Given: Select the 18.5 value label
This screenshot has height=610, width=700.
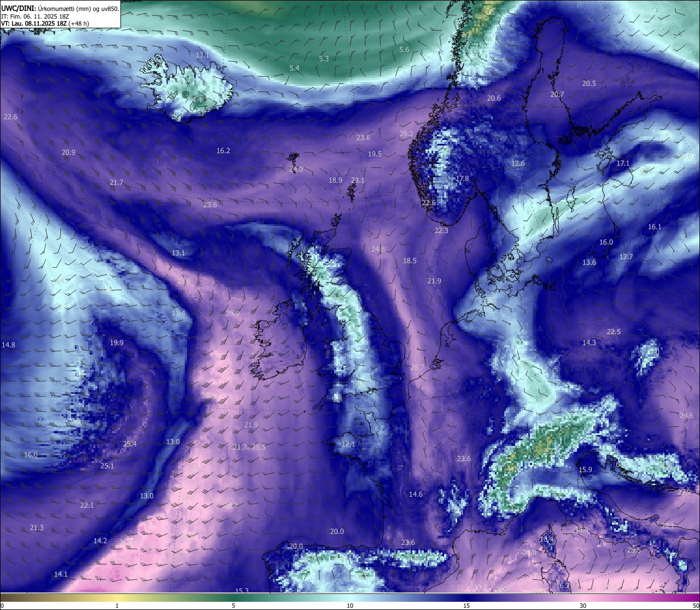Looking at the screenshot, I should pyautogui.click(x=410, y=261).
